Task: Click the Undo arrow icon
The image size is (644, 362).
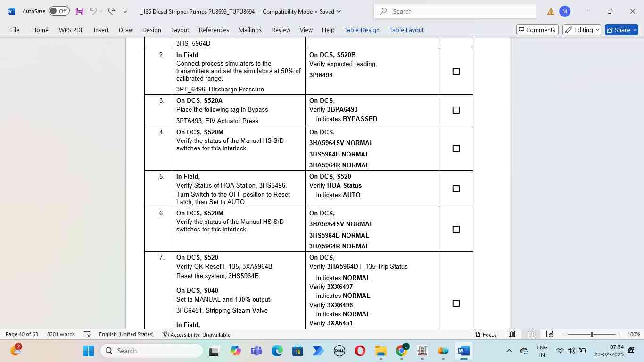Action: pos(93,11)
